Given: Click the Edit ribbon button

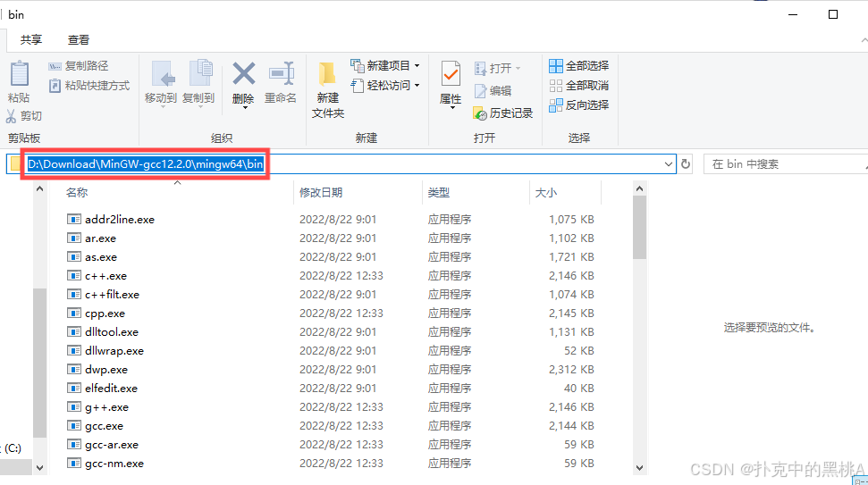Looking at the screenshot, I should pos(493,90).
